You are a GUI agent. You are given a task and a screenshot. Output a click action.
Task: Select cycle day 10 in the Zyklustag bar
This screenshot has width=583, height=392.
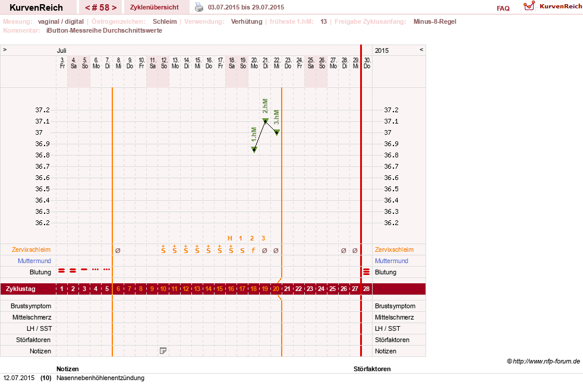pos(163,289)
